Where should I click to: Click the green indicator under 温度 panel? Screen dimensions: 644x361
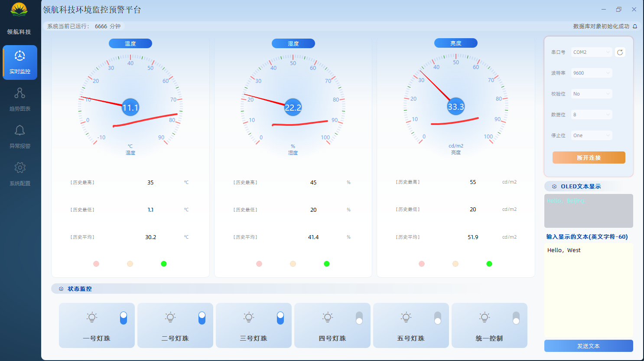coord(164,264)
